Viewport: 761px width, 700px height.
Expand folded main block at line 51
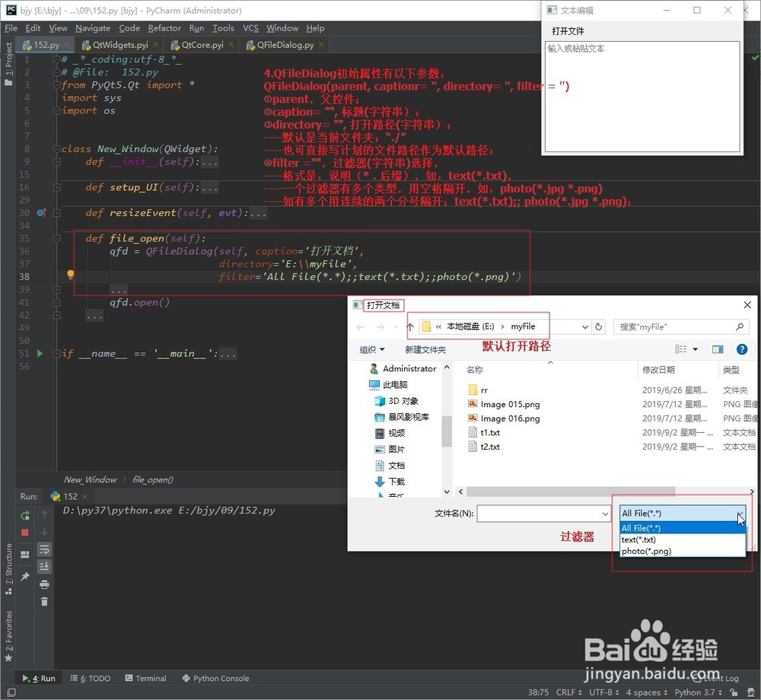[x=57, y=353]
